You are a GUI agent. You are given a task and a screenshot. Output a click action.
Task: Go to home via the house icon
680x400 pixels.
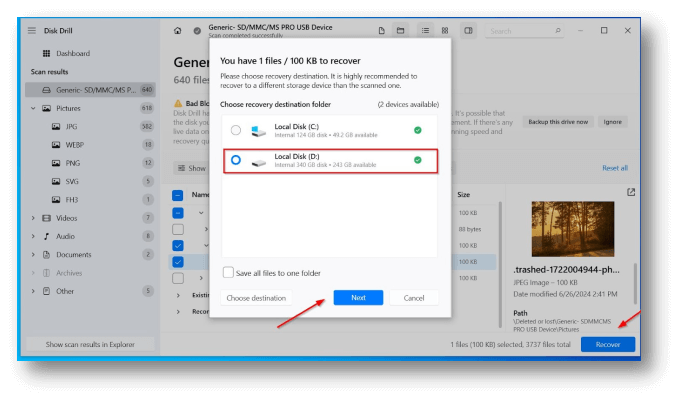(x=177, y=30)
